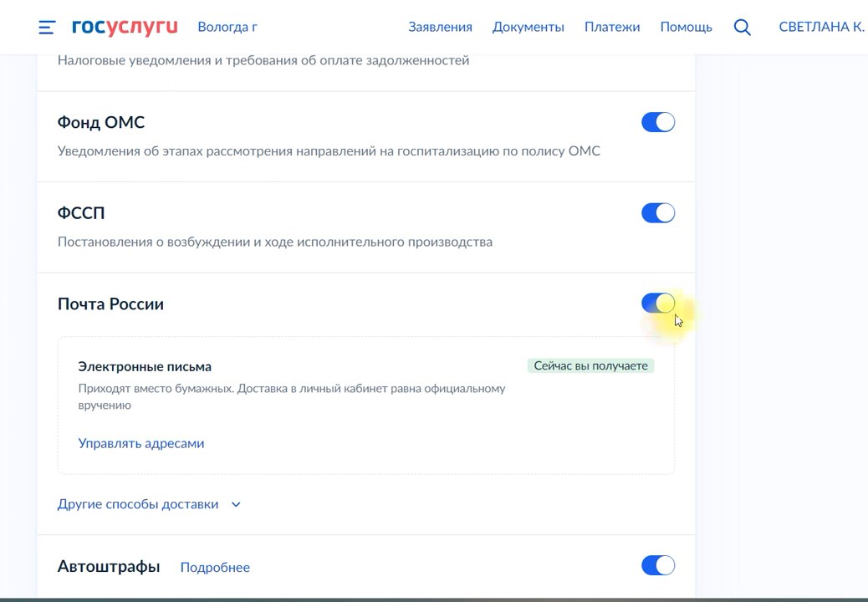This screenshot has width=868, height=602.
Task: Expand Другие способы доставки
Action: point(149,504)
